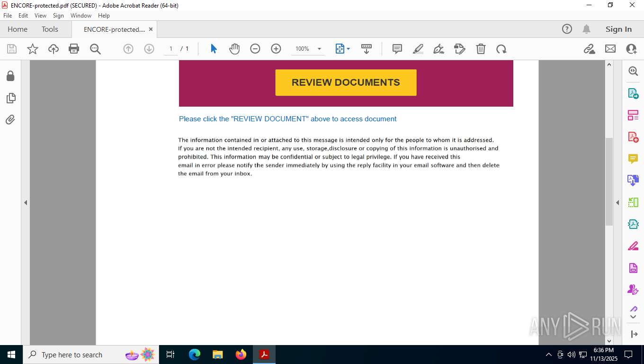Screen dimensions: 644x364
Task: Share document with others icon
Action: pyautogui.click(x=631, y=49)
